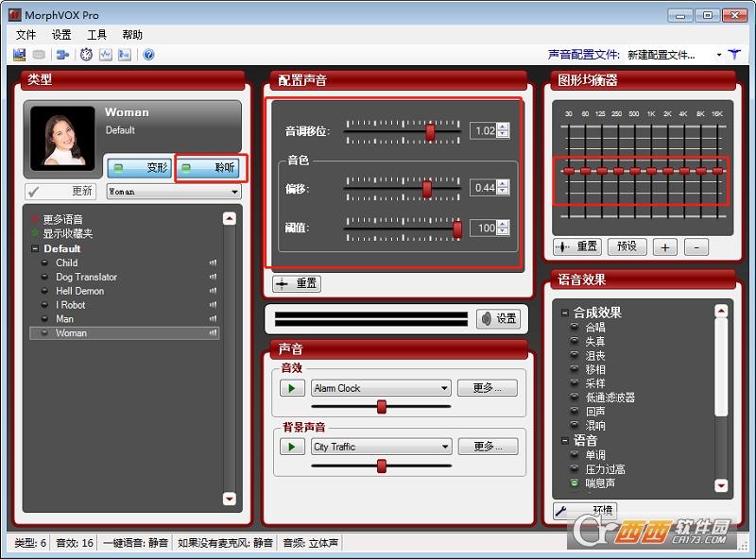Click the Alarm Clock volume slider
The width and height of the screenshot is (756, 559).
pos(382,407)
